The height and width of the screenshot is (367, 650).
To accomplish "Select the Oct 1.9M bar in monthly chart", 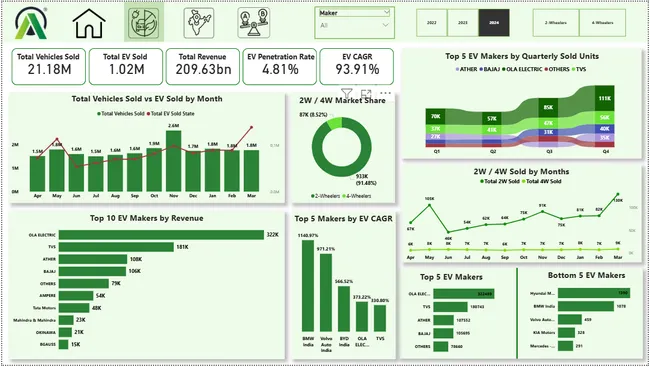I will tap(154, 170).
